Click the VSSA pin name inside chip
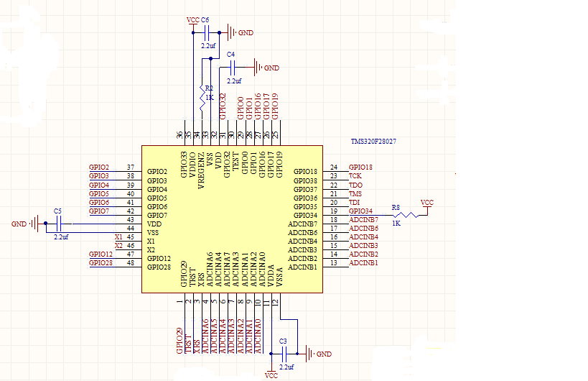Viewport: 588px width, 381px height. (x=280, y=277)
